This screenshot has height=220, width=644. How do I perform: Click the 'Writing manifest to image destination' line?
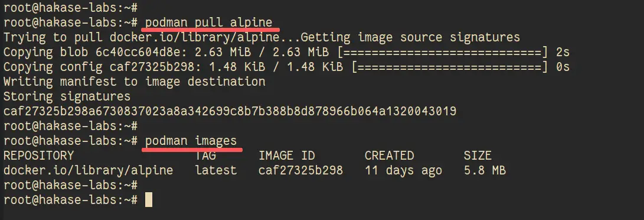pos(135,82)
